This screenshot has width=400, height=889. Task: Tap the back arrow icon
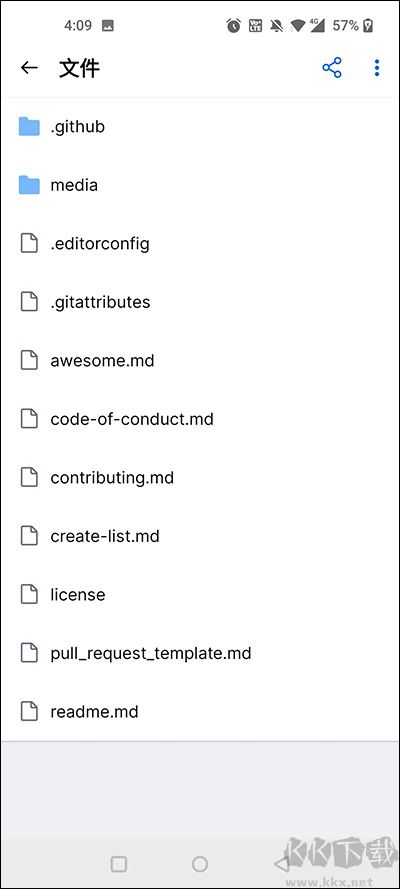pos(29,68)
